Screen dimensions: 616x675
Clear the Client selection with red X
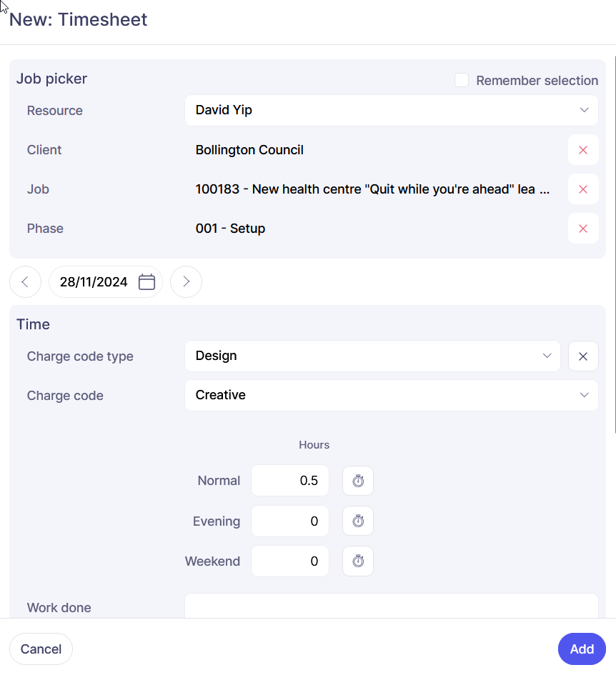[583, 150]
